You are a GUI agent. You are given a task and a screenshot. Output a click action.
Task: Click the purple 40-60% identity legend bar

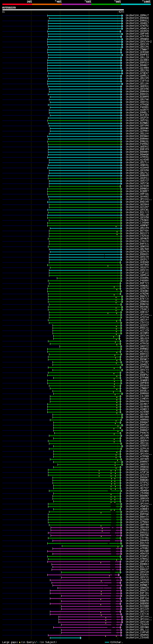point(76,4)
